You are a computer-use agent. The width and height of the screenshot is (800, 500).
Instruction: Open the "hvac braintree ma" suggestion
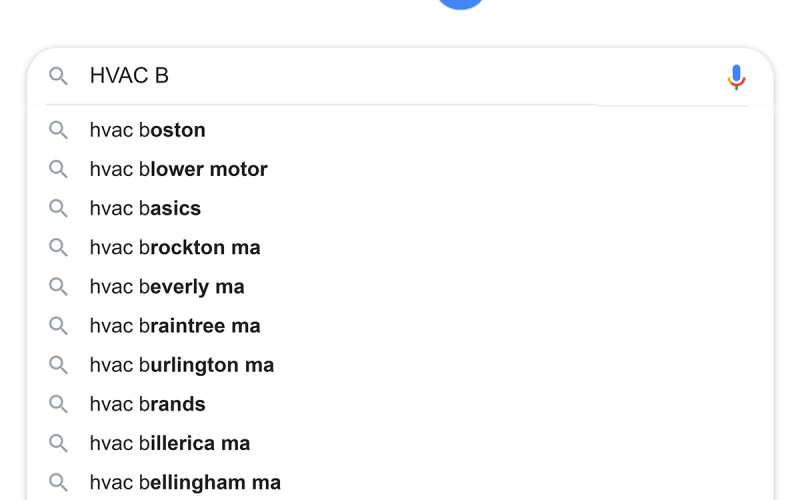click(x=175, y=326)
